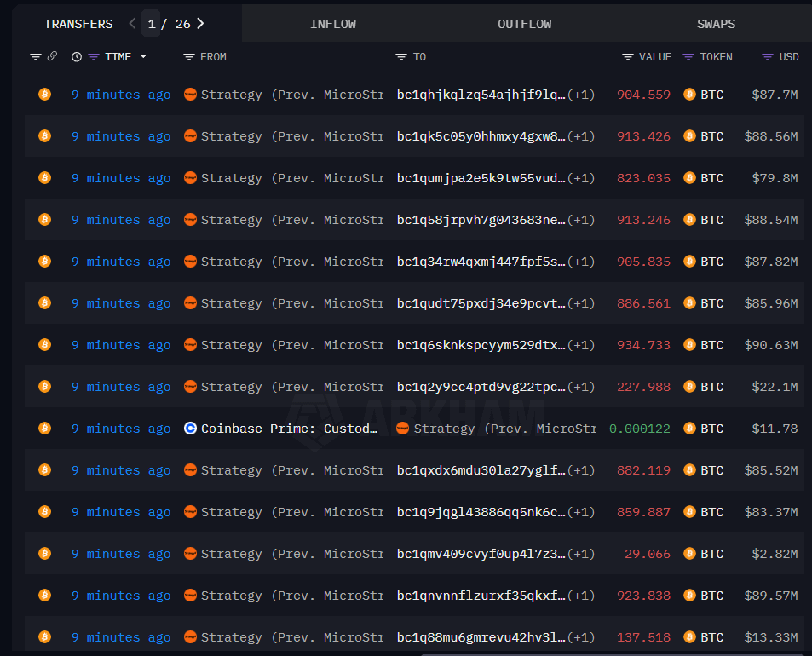Viewport: 812px width, 656px height.
Task: Toggle the clock time format icon
Action: [76, 57]
